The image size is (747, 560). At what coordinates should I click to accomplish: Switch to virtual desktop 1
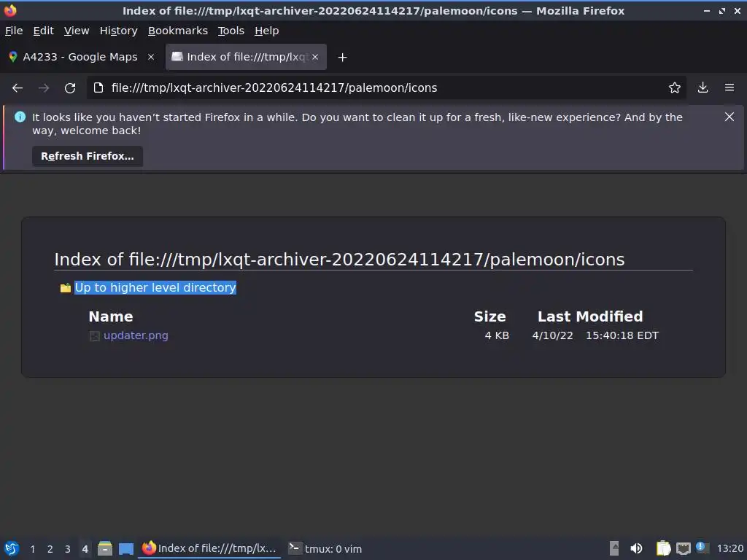click(x=32, y=549)
